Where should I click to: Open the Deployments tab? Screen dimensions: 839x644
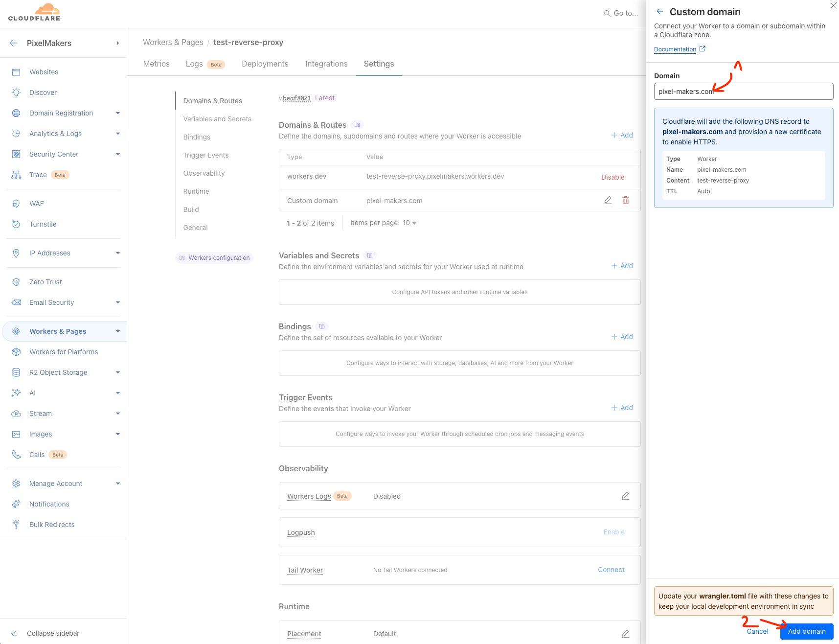tap(265, 64)
